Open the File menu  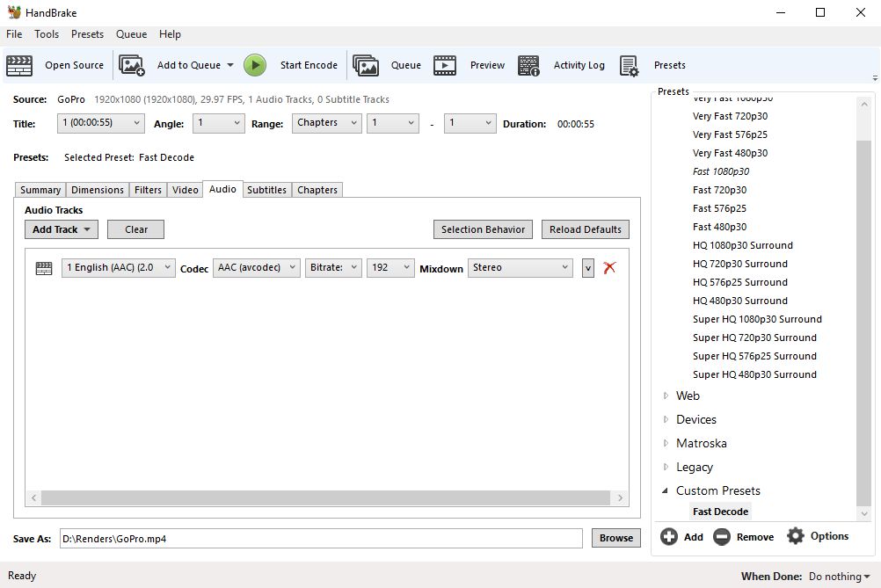click(14, 34)
